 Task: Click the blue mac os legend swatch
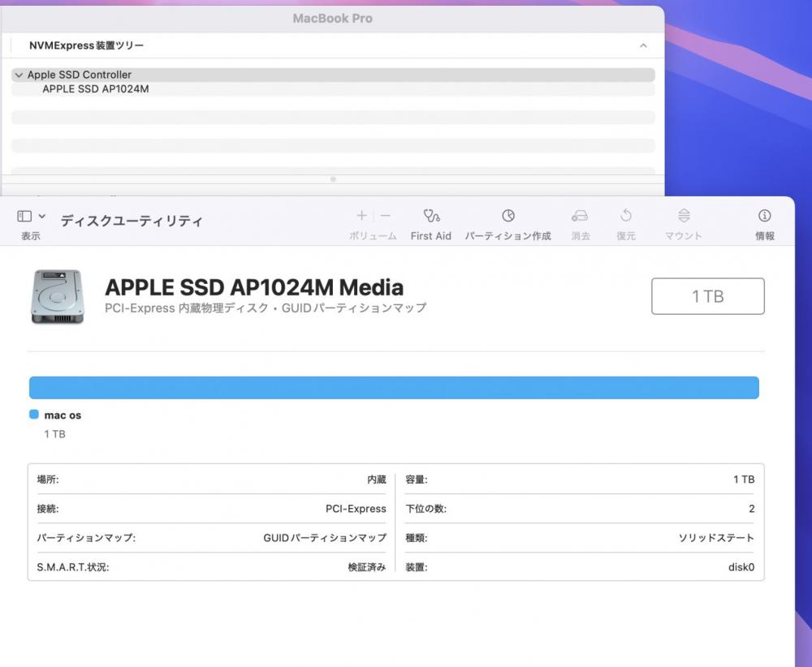coord(34,415)
